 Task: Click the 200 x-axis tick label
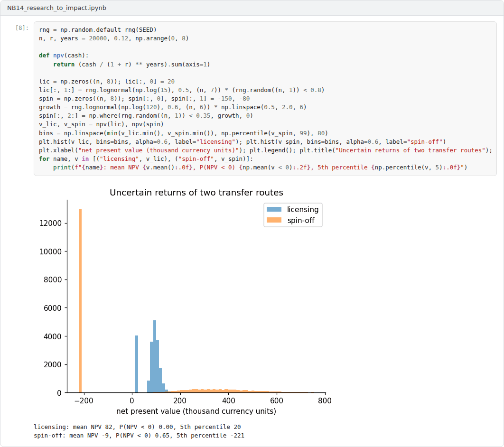point(180,400)
